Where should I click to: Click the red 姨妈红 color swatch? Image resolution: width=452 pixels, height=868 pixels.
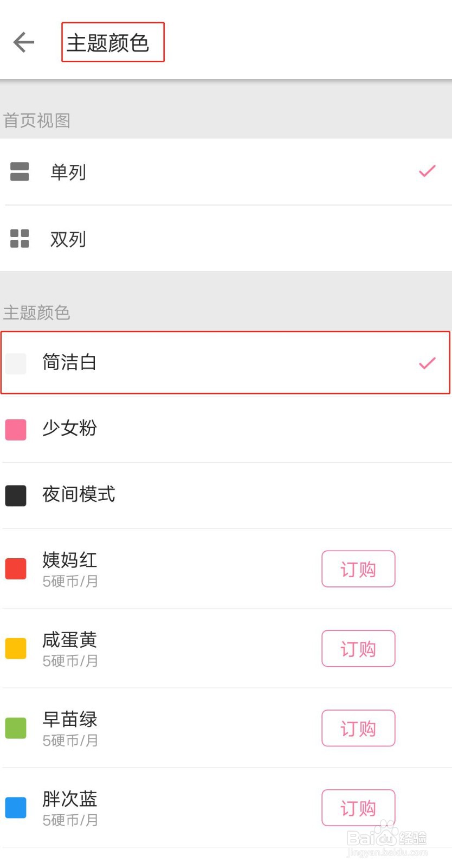(16, 569)
